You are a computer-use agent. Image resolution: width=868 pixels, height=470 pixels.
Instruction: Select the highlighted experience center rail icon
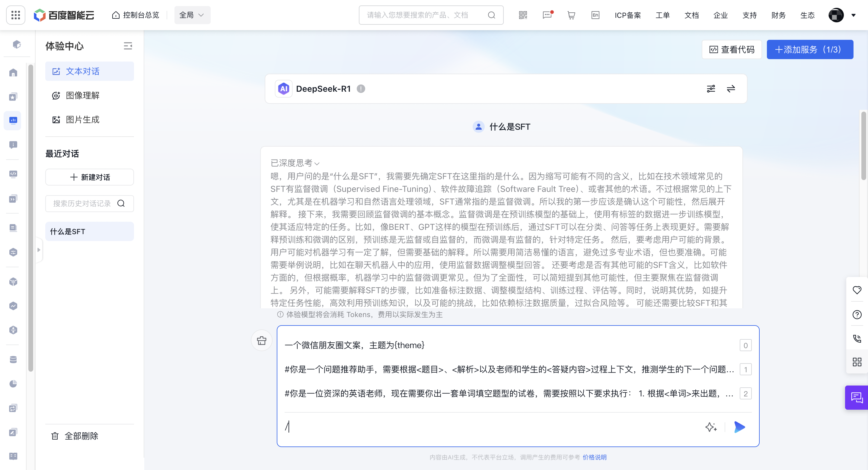[x=13, y=120]
